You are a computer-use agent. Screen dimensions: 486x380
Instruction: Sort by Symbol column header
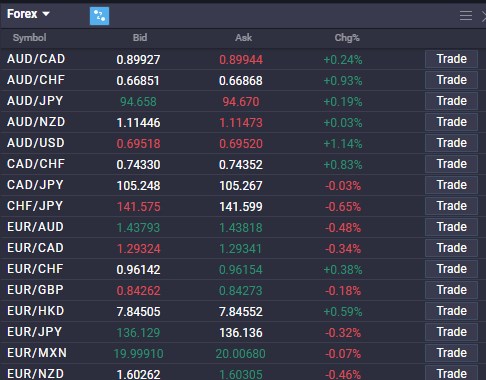29,38
